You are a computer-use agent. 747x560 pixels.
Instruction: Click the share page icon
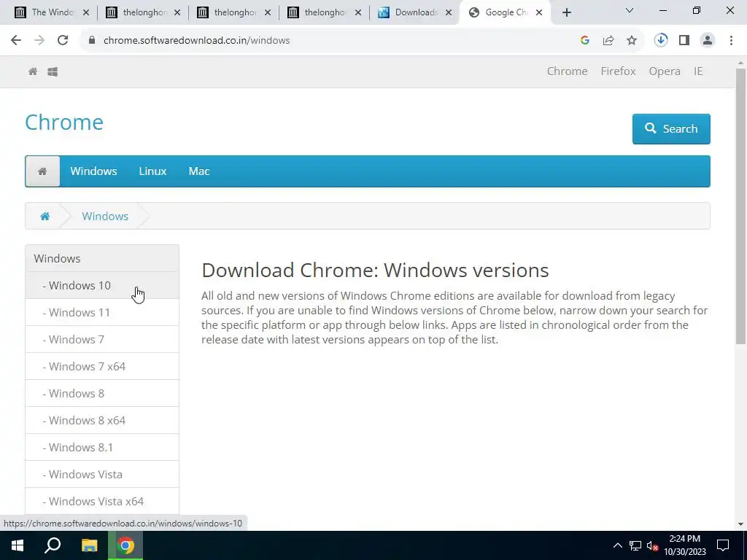pyautogui.click(x=608, y=41)
